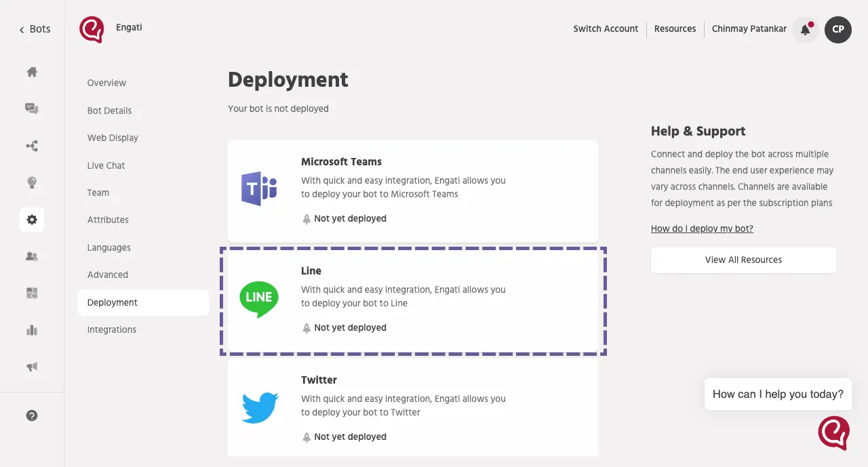
Task: Click the bar chart analytics icon
Action: [x=32, y=330]
